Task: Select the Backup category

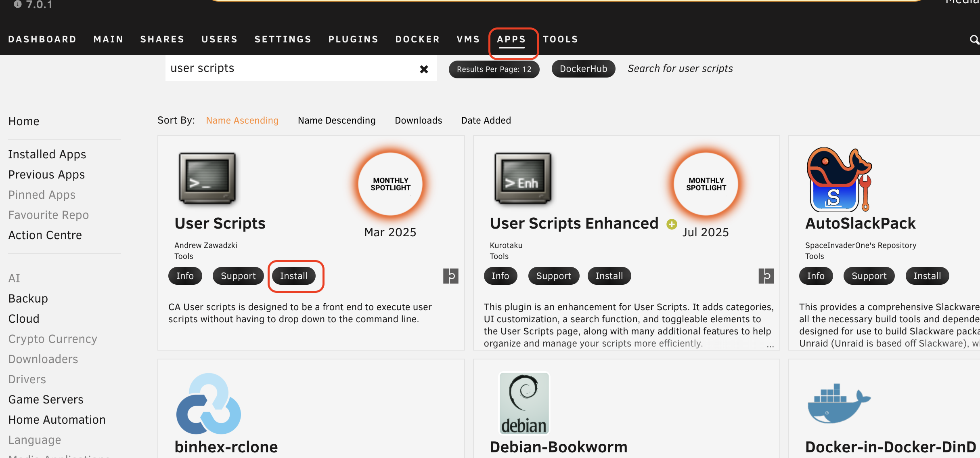Action: coord(28,298)
